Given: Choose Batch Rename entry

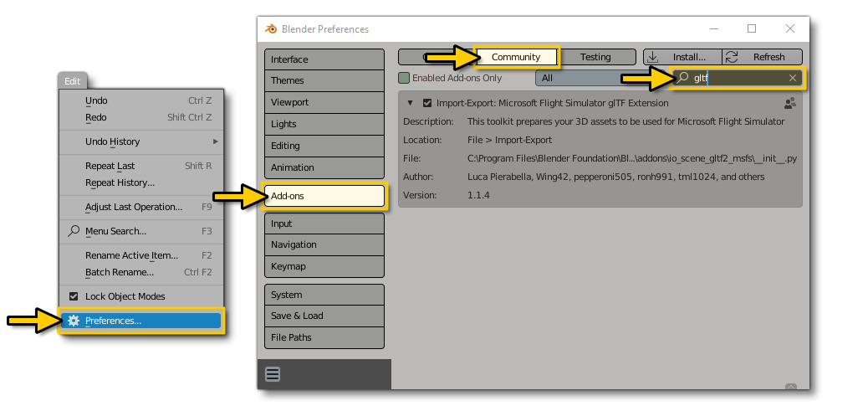Looking at the screenshot, I should tap(141, 273).
